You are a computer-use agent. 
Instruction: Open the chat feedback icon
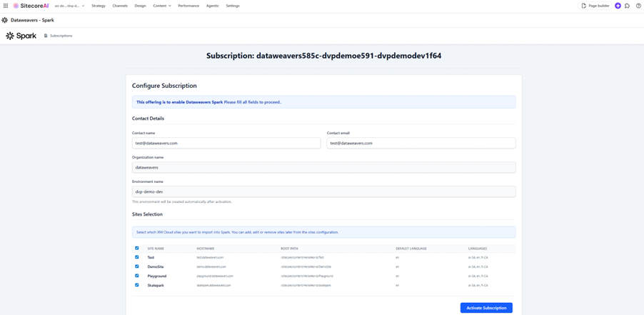[x=627, y=6]
